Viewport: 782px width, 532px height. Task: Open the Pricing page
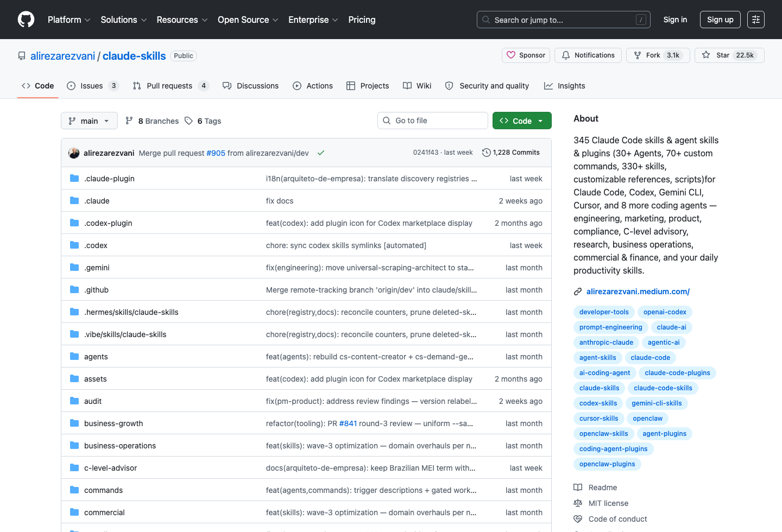(x=362, y=20)
